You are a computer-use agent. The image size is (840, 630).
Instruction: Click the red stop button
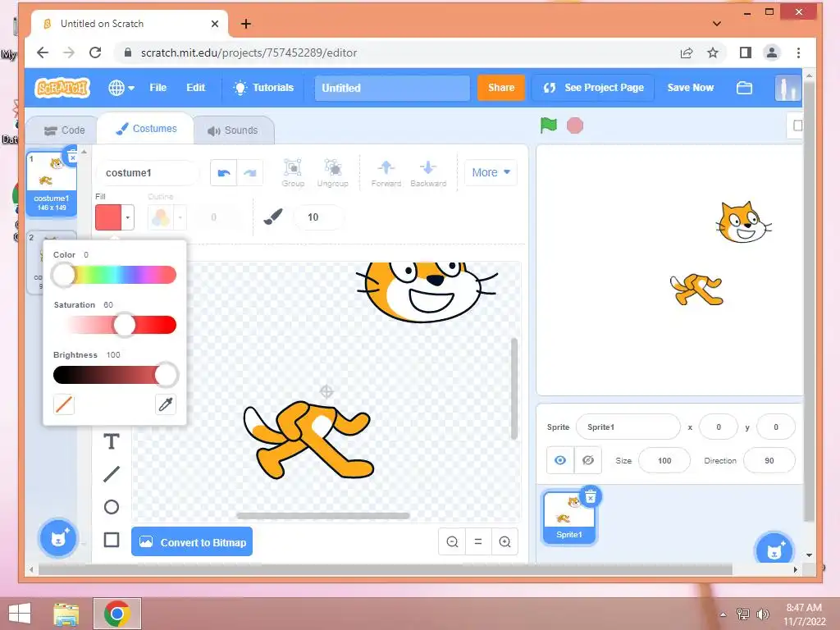coord(575,126)
